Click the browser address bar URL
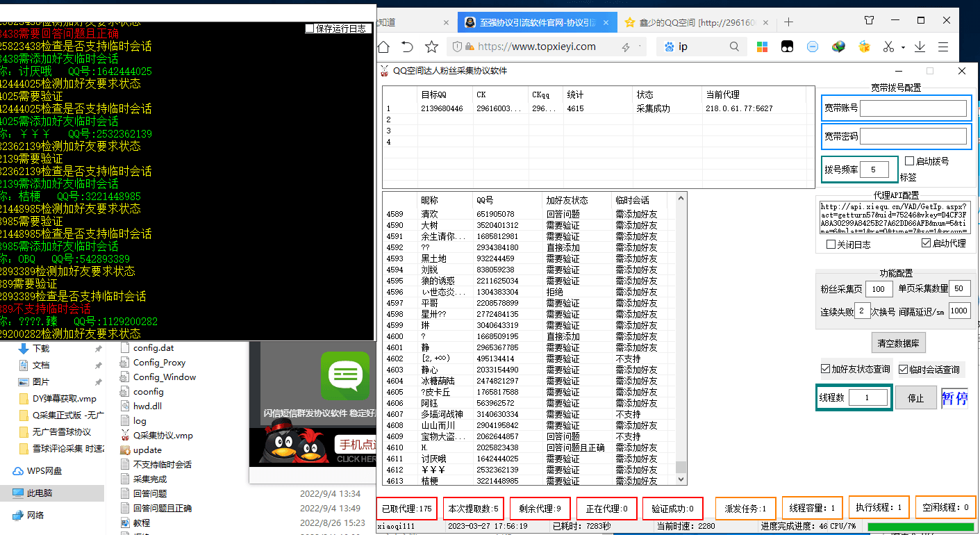This screenshot has height=535, width=980. click(x=537, y=47)
